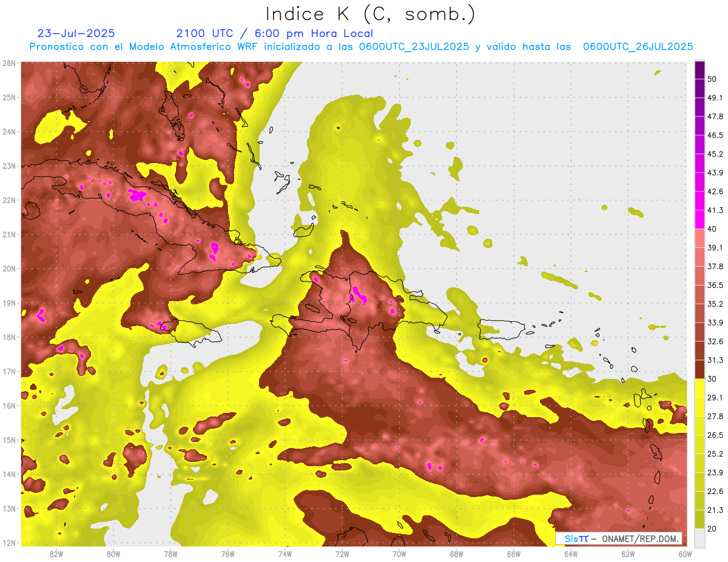The width and height of the screenshot is (728, 562).
Task: Click the colorbar value "43.9"
Action: tap(715, 173)
